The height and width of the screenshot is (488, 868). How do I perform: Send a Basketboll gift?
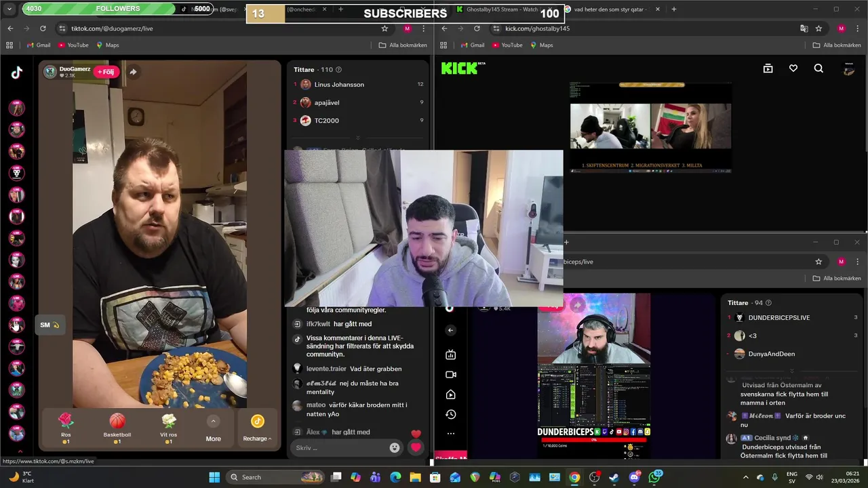[x=117, y=428]
